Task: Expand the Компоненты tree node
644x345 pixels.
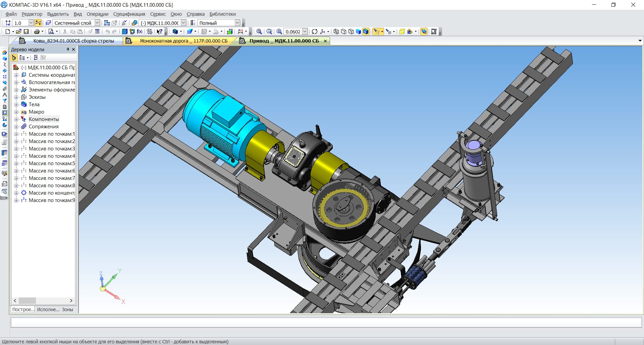Action: pos(16,119)
